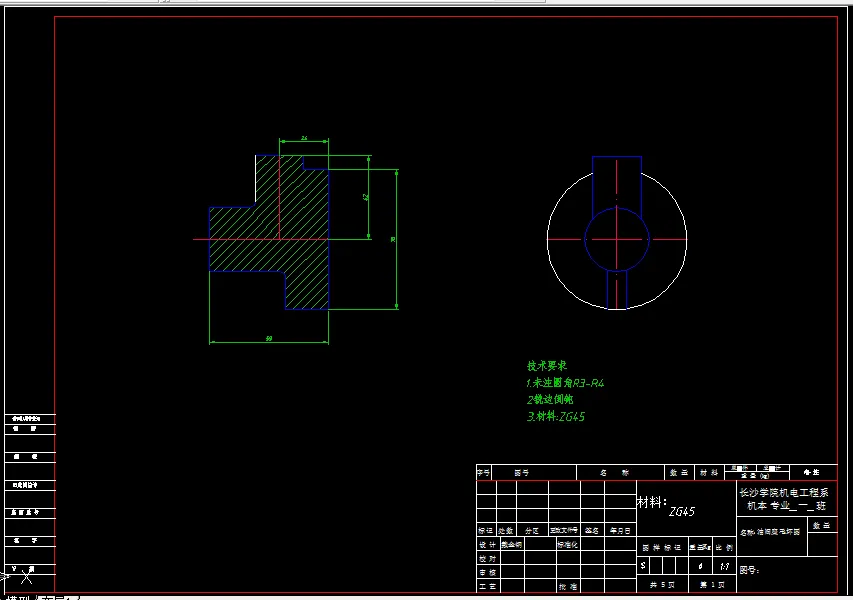The width and height of the screenshot is (853, 600).
Task: Click the '第 1 页' page number cell
Action: coord(712,585)
